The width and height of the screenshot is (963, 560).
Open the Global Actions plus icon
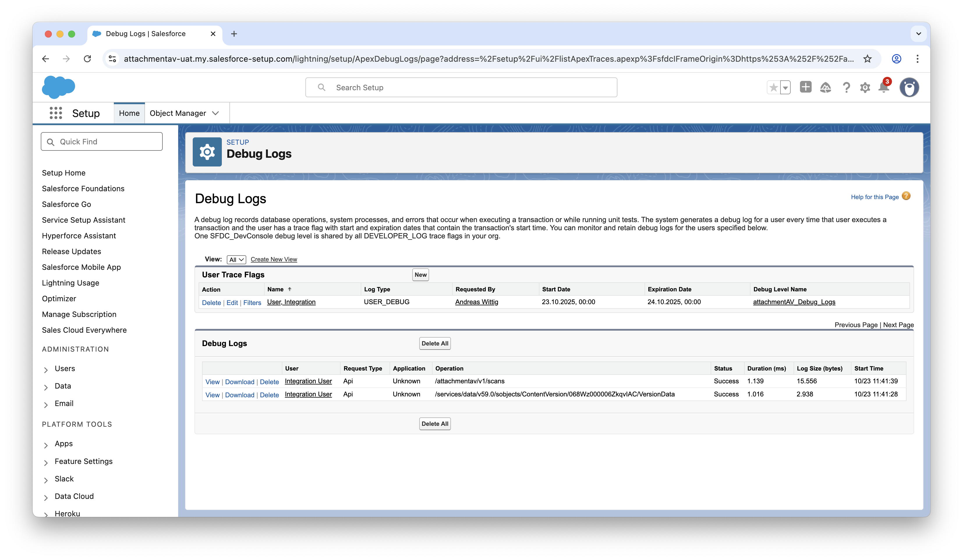click(806, 87)
